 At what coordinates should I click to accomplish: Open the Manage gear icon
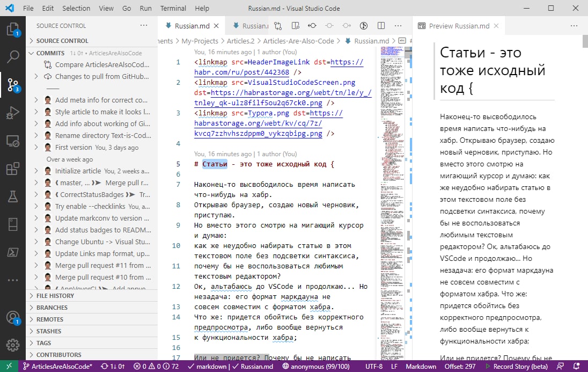(x=13, y=345)
